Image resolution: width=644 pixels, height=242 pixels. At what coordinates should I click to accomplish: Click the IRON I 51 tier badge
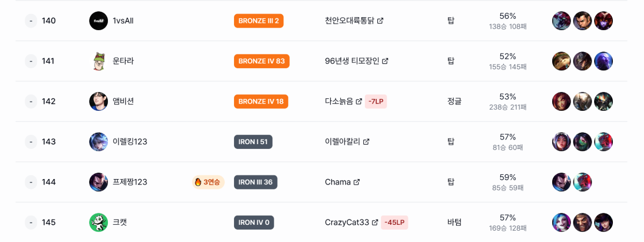[253, 142]
